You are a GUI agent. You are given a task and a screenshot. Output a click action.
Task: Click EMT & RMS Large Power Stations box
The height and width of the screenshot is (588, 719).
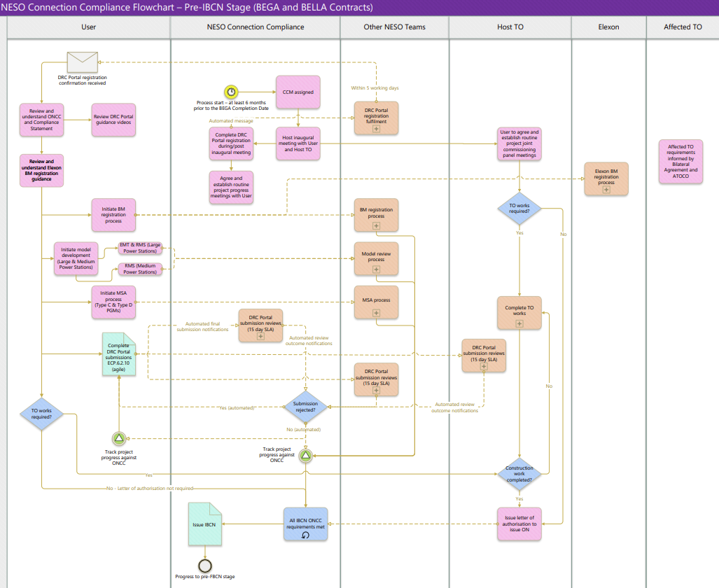click(140, 248)
